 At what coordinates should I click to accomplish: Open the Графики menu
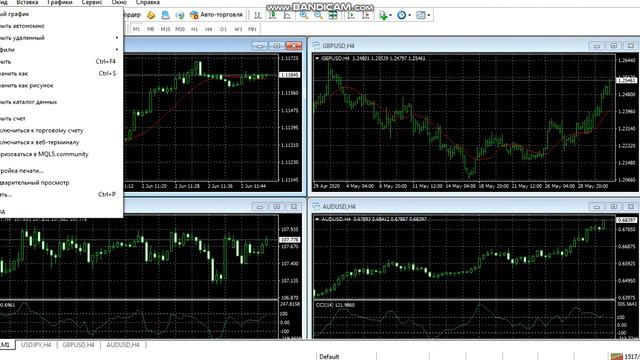[x=60, y=2]
